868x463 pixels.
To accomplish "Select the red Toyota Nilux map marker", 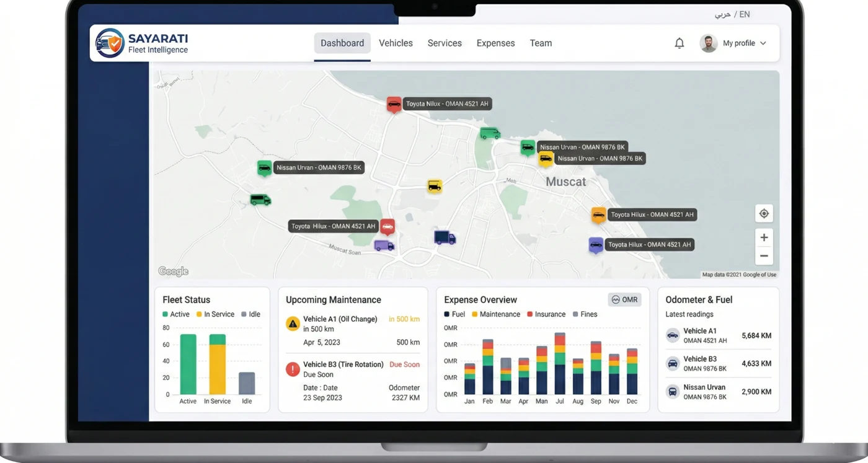I will click(x=394, y=104).
